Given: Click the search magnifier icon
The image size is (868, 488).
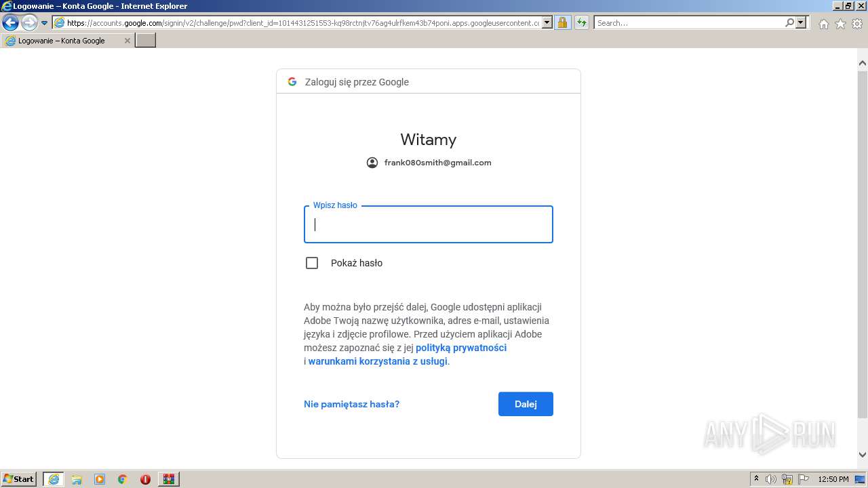Looking at the screenshot, I should click(790, 23).
